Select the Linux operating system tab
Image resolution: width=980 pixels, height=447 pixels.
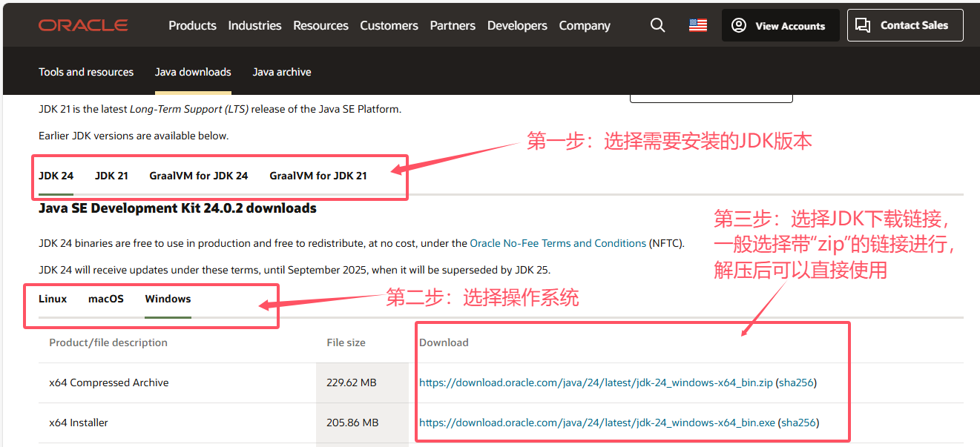tap(53, 299)
